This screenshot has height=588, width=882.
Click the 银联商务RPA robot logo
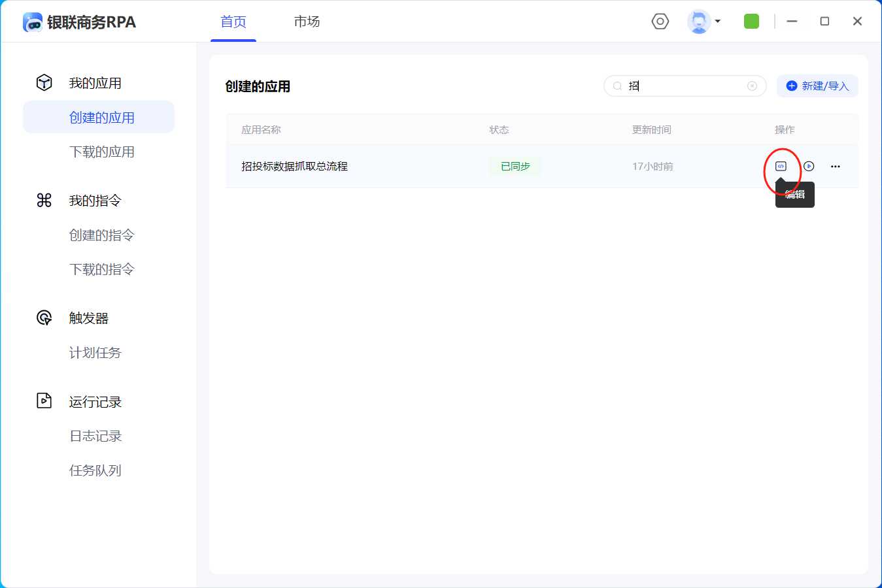click(33, 22)
